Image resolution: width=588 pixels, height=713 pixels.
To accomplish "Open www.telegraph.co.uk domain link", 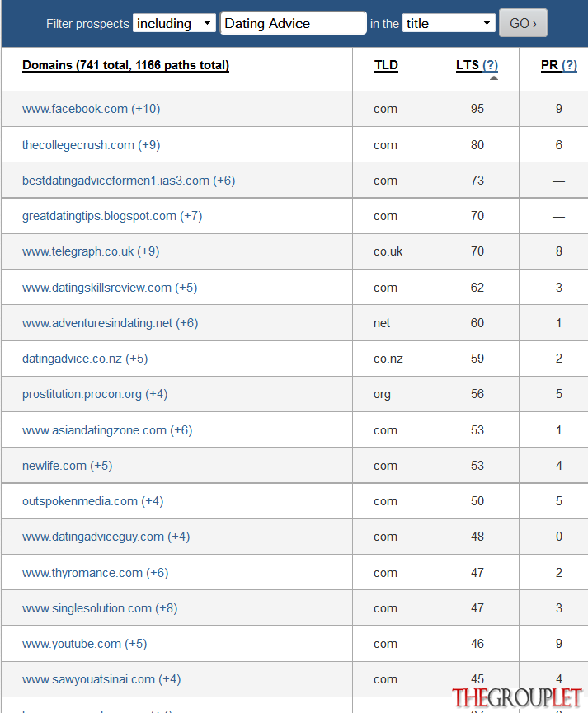I will coord(91,251).
